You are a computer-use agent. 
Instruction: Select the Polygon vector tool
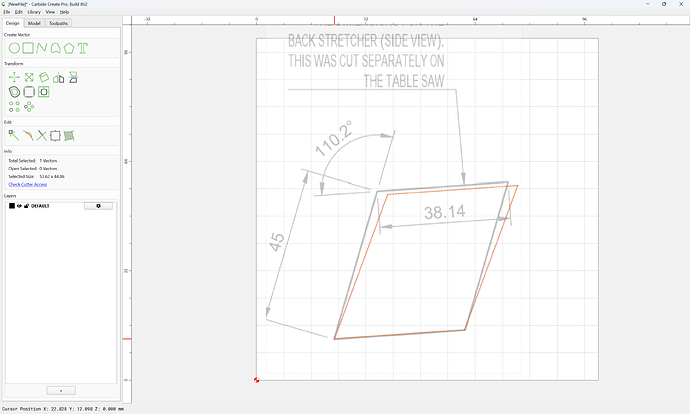coord(69,48)
